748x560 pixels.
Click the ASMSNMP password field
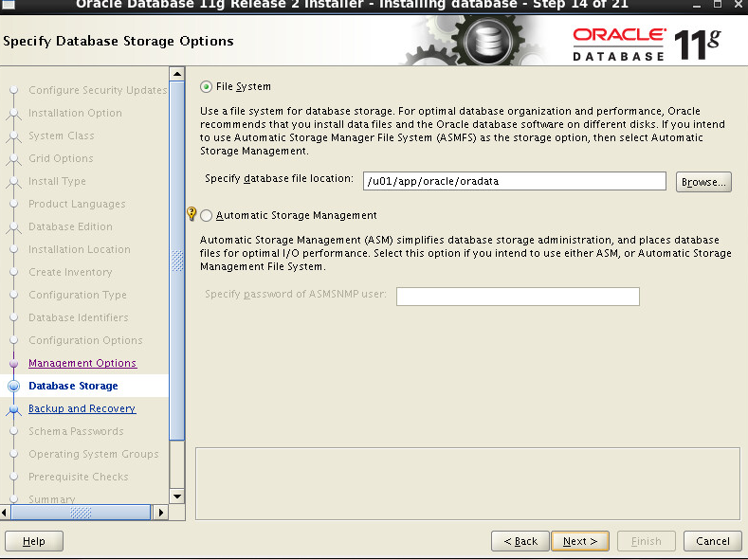(518, 296)
